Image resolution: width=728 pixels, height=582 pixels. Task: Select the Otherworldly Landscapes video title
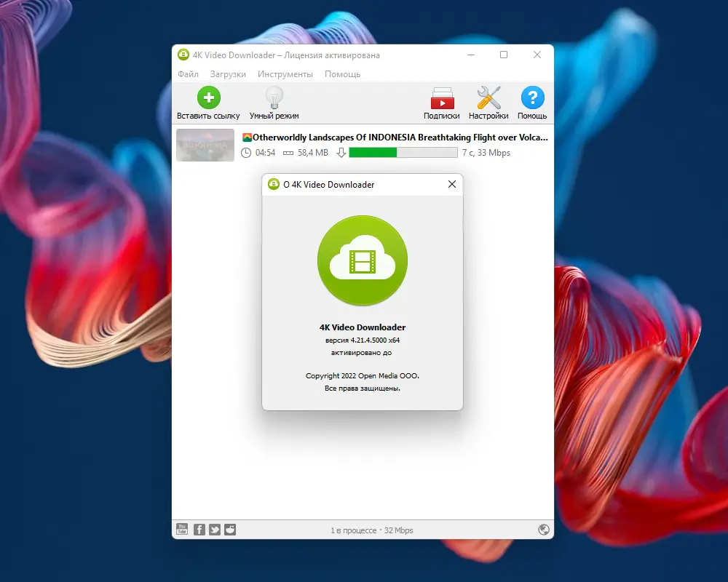[400, 137]
